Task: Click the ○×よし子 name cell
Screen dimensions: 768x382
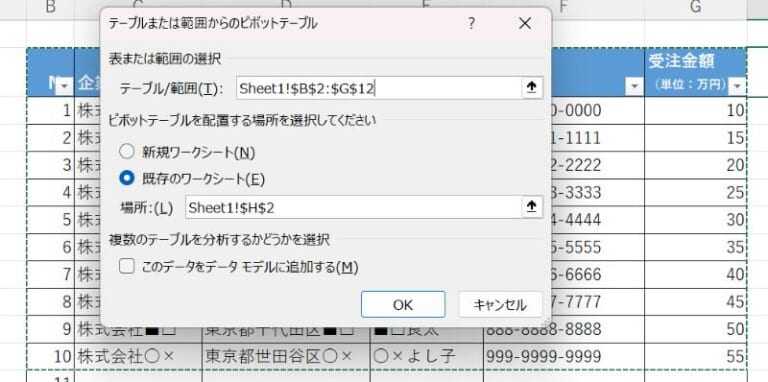Action: (x=427, y=357)
